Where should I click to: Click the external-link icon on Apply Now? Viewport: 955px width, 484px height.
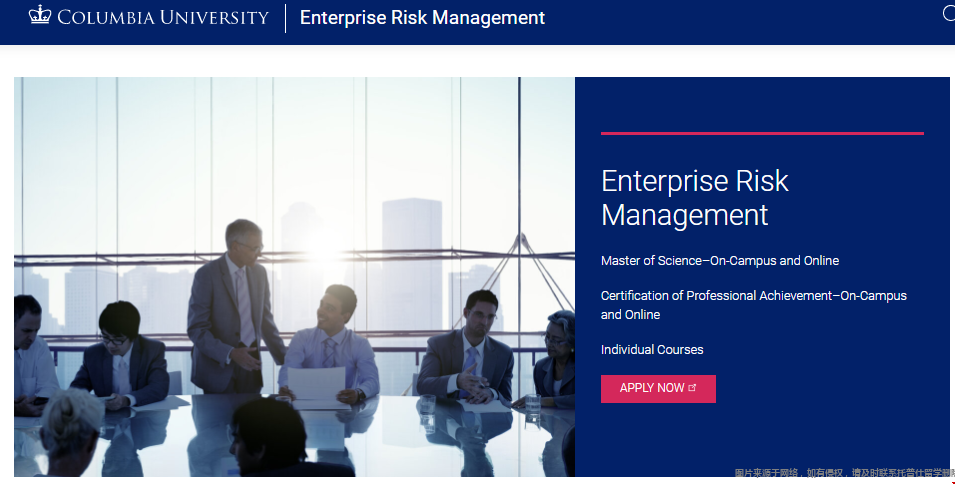click(x=693, y=388)
